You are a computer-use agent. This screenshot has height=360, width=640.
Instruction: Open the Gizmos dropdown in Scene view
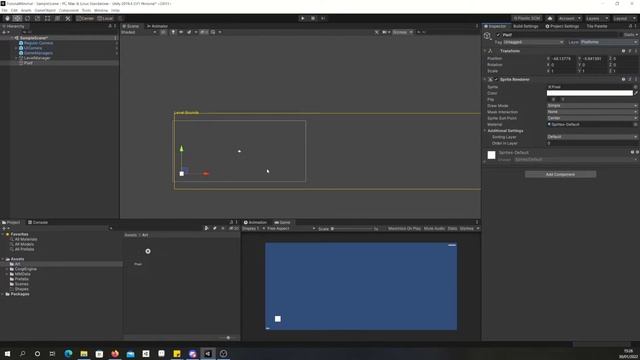click(402, 32)
